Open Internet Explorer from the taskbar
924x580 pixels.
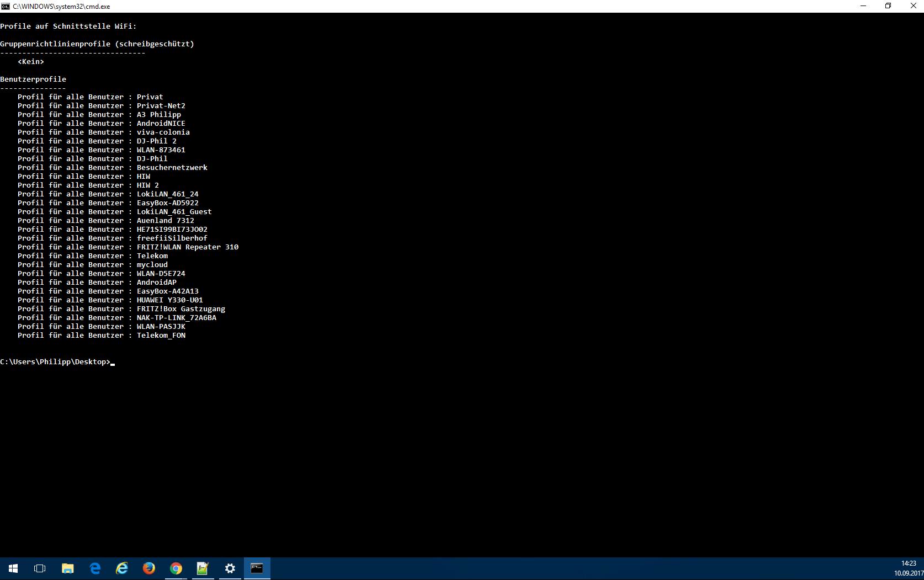pos(122,568)
